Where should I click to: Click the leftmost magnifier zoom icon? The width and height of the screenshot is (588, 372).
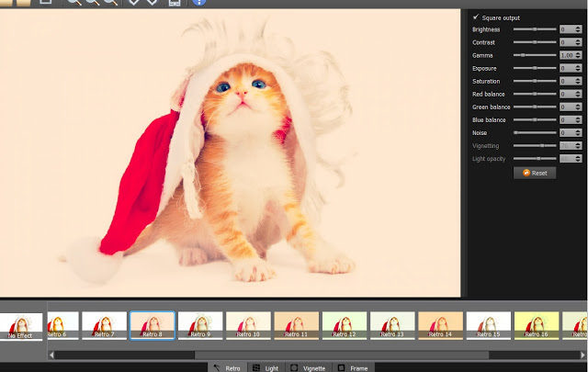click(73, 3)
